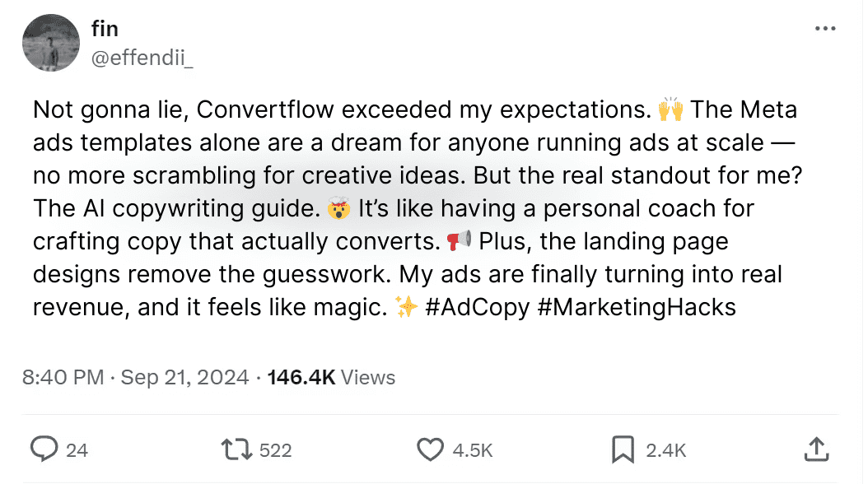Open the three-dot more options menu

point(824,29)
